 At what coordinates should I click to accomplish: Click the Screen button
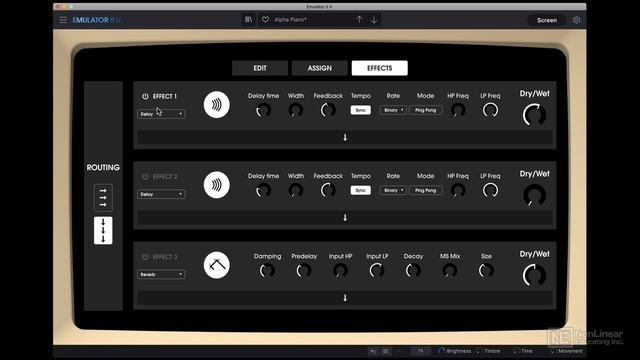[547, 20]
